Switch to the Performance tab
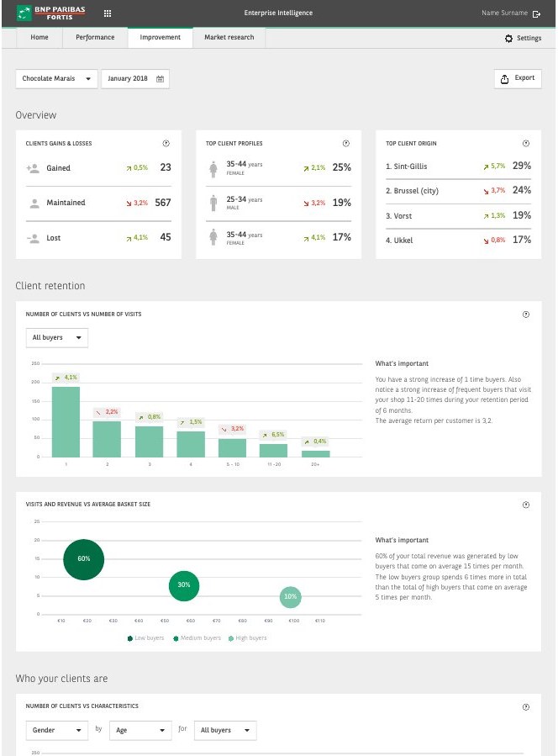 click(x=95, y=37)
